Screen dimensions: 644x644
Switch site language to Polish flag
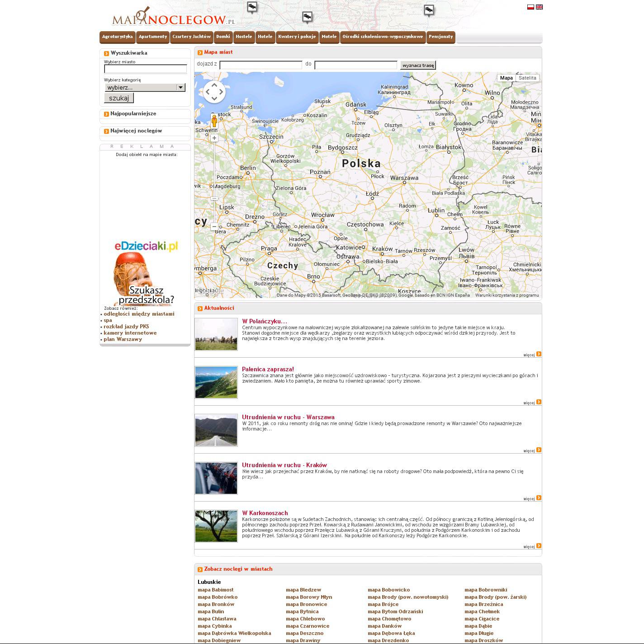530,7
